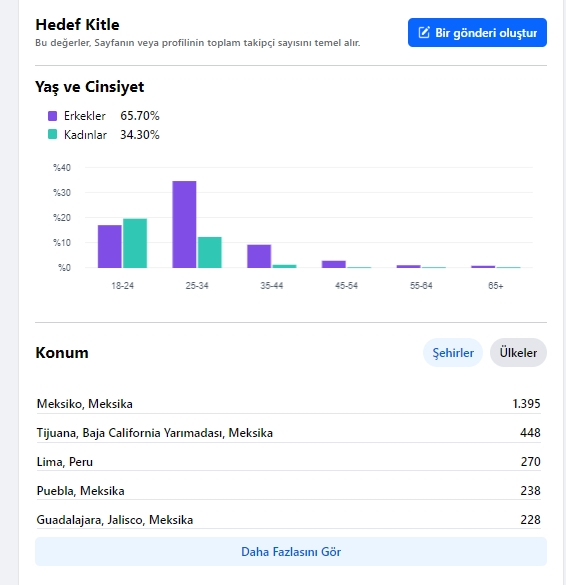Click the Tijuana, Baja California row
This screenshot has height=585, width=566.
(288, 433)
